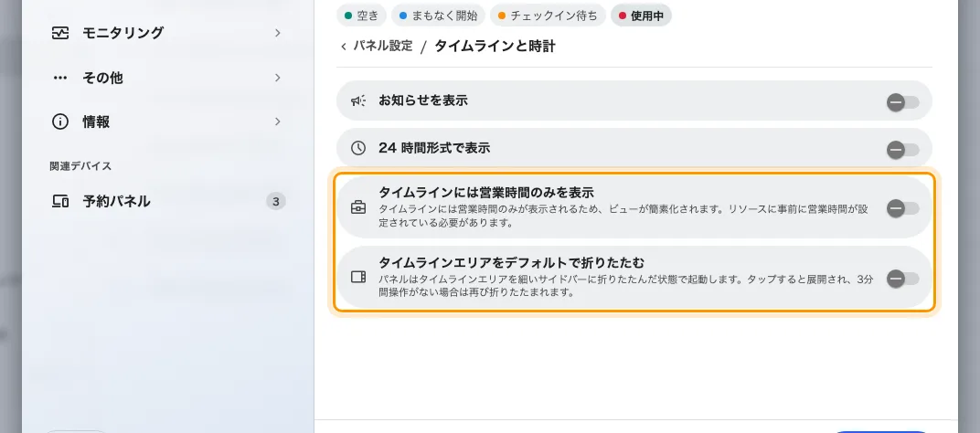Image resolution: width=980 pixels, height=433 pixels.
Task: Click the megaphone icon for お知らせを表示
Action: coord(358,100)
